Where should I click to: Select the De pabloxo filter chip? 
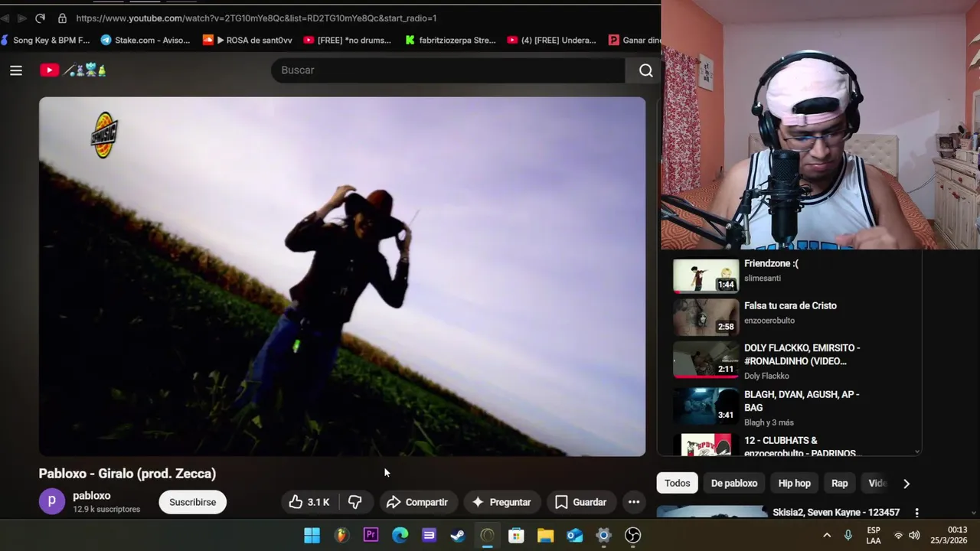click(734, 483)
